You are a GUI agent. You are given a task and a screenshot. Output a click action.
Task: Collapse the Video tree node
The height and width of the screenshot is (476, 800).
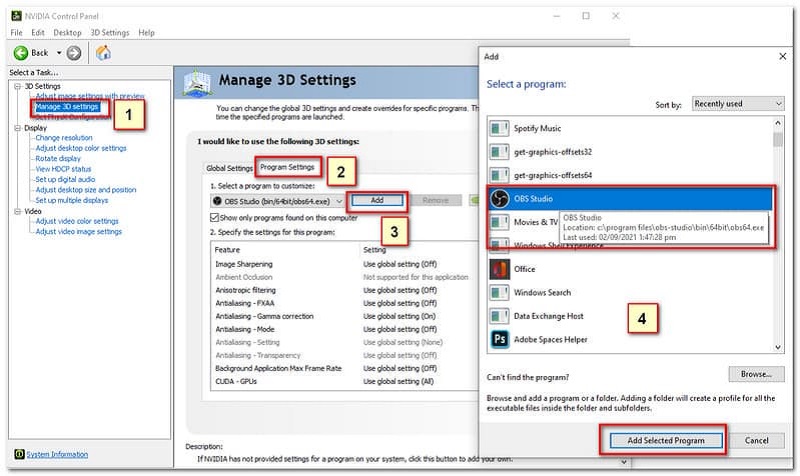pos(18,211)
